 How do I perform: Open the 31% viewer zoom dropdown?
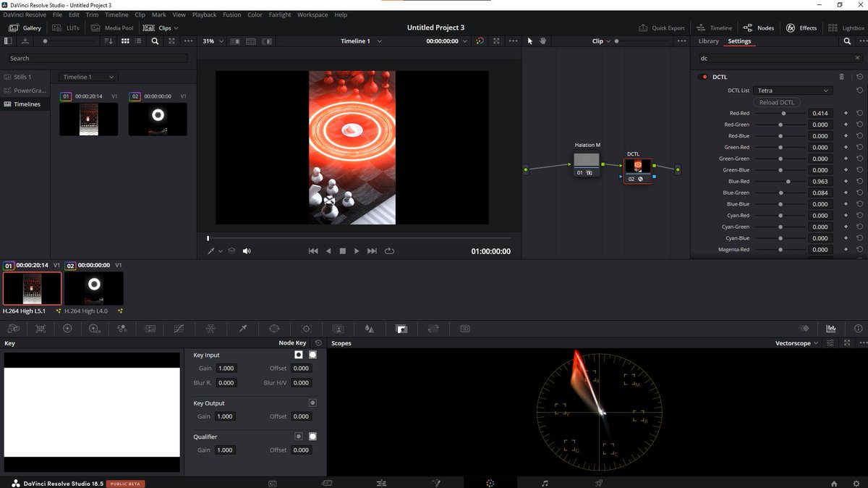coord(213,41)
